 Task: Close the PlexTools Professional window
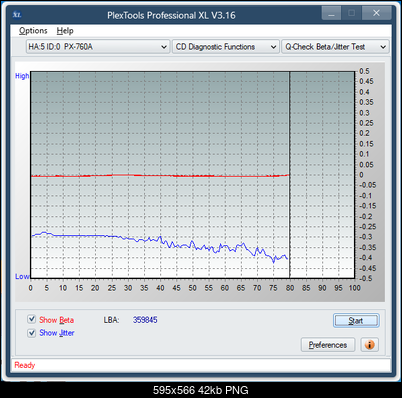point(376,13)
